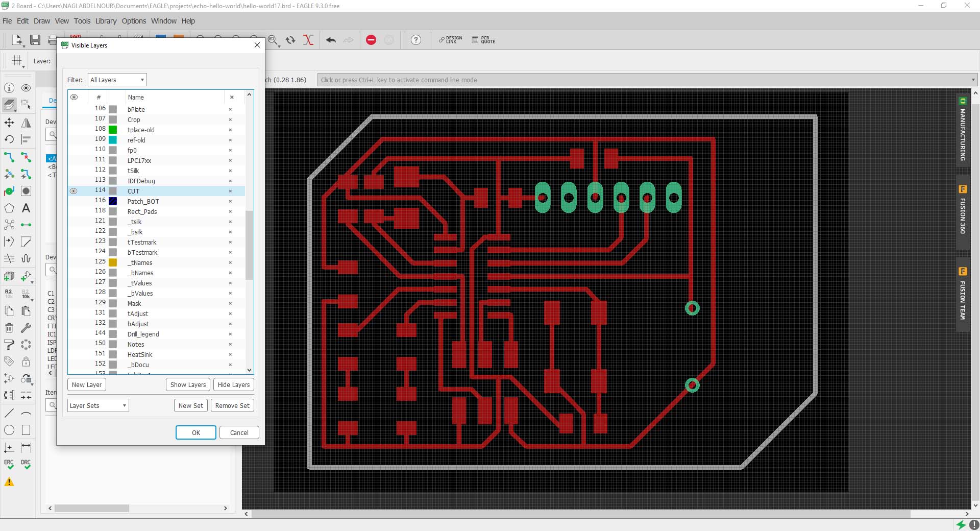Click layer list scroll up arrow

pyautogui.click(x=249, y=94)
